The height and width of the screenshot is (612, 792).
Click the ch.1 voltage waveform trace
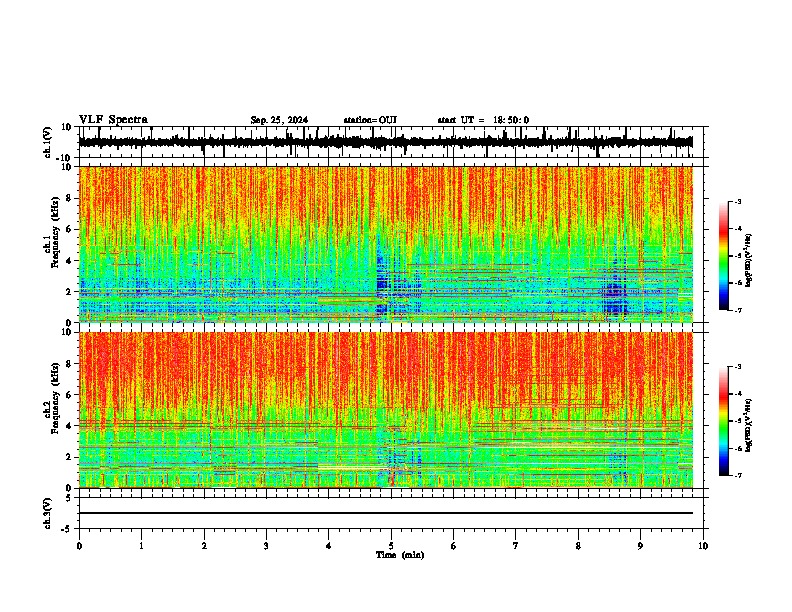pos(386,142)
